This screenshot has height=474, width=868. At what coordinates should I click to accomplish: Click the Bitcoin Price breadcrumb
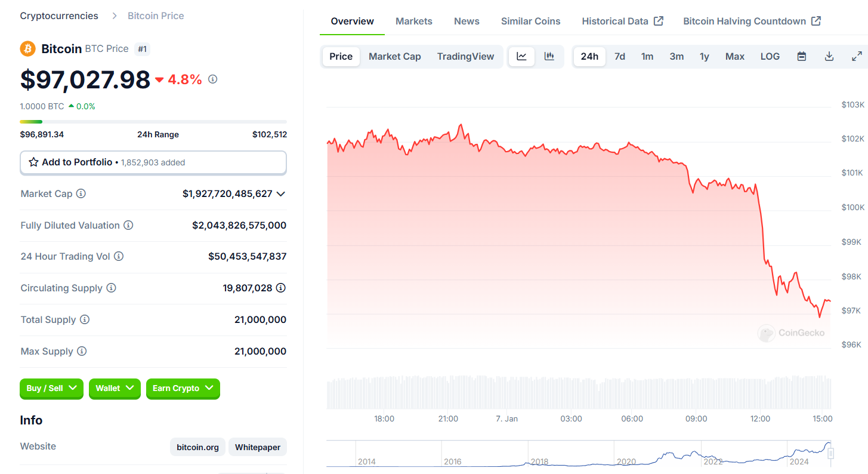coord(156,16)
